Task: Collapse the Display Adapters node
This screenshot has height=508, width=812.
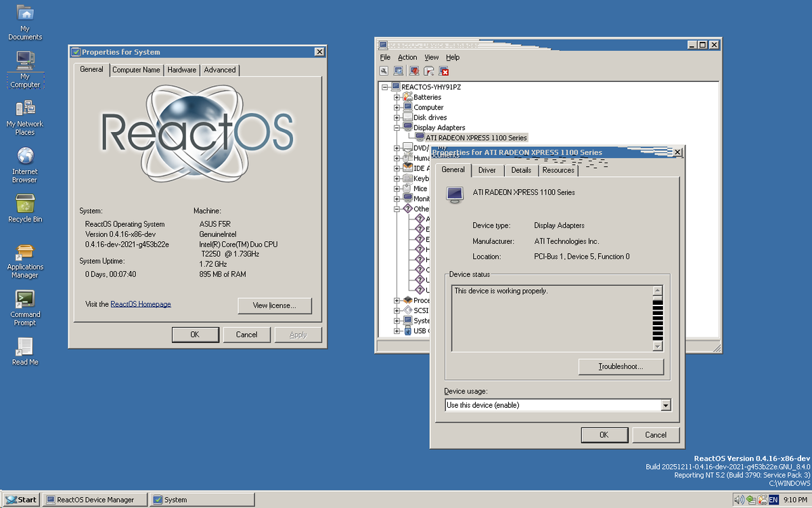Action: click(x=397, y=127)
